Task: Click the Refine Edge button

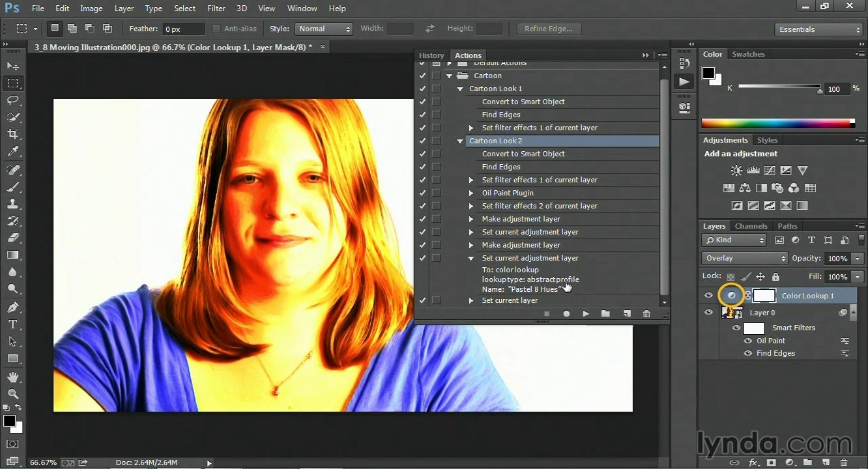Action: (x=548, y=29)
